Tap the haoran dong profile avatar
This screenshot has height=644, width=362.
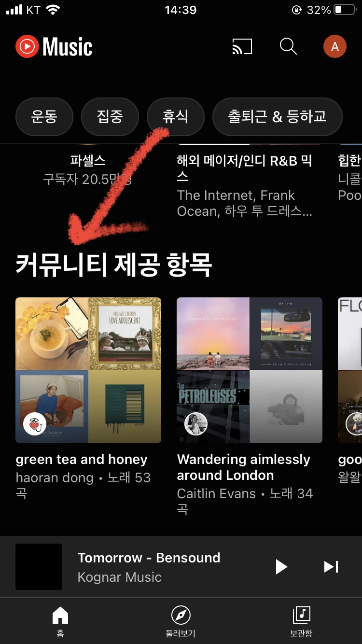point(35,424)
